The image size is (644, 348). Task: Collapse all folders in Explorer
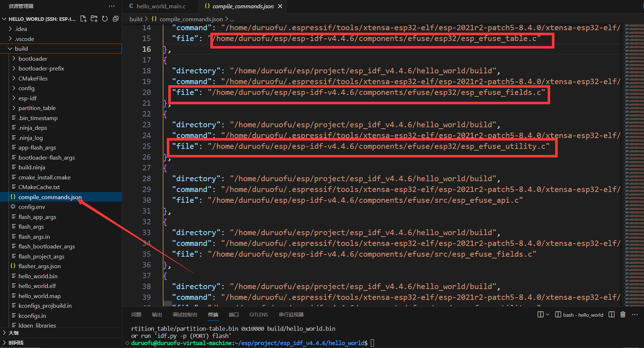[x=115, y=19]
